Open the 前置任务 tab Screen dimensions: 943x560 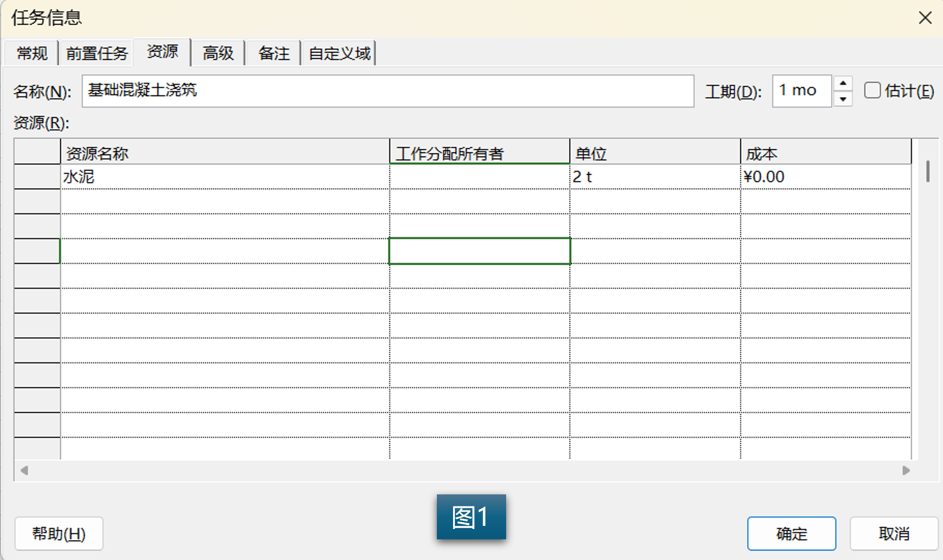coord(97,53)
